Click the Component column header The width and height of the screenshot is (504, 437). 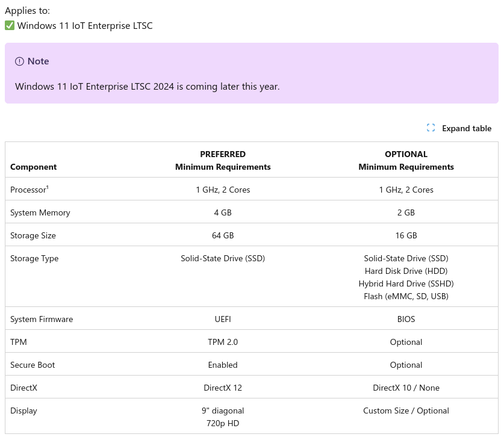[33, 167]
